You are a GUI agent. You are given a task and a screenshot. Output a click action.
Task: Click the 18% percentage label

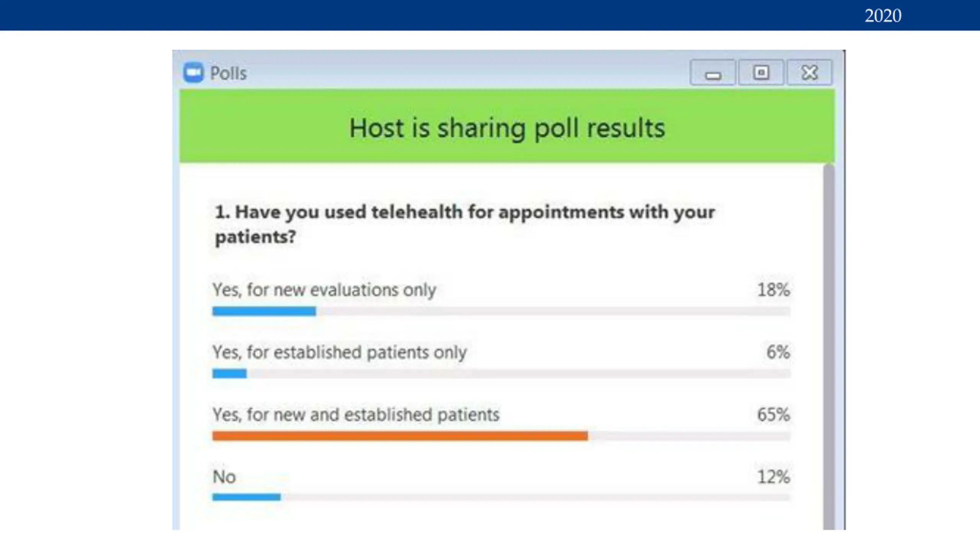pos(774,290)
